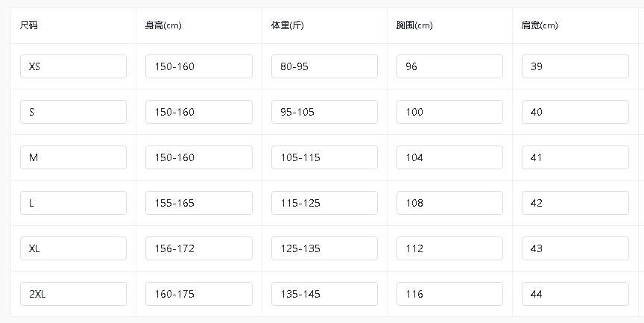This screenshot has height=323, width=644.
Task: Click the XS size input field
Action: pyautogui.click(x=73, y=66)
